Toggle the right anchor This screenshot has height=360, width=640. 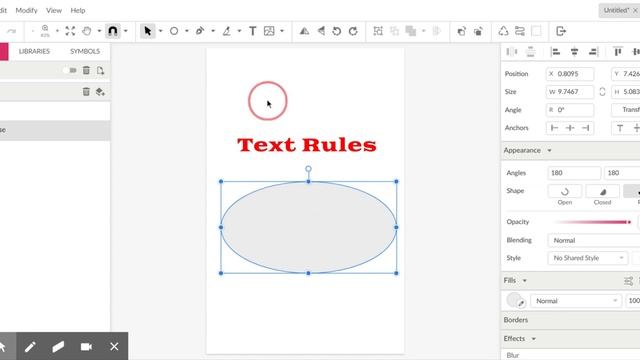pyautogui.click(x=585, y=128)
